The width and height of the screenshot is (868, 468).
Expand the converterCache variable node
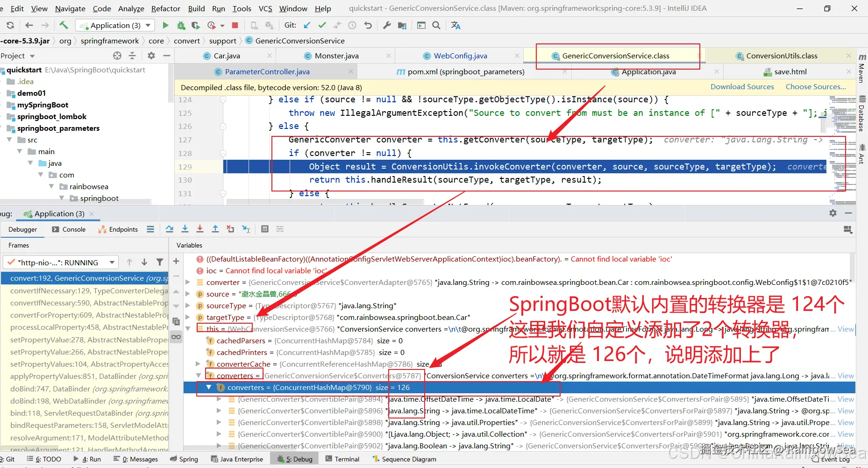(x=198, y=364)
